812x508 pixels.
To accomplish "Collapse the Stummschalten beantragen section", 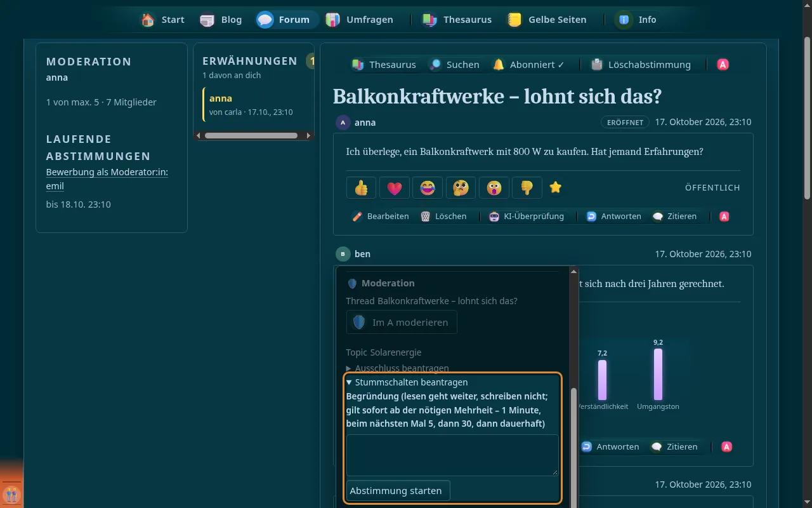I will tap(407, 382).
